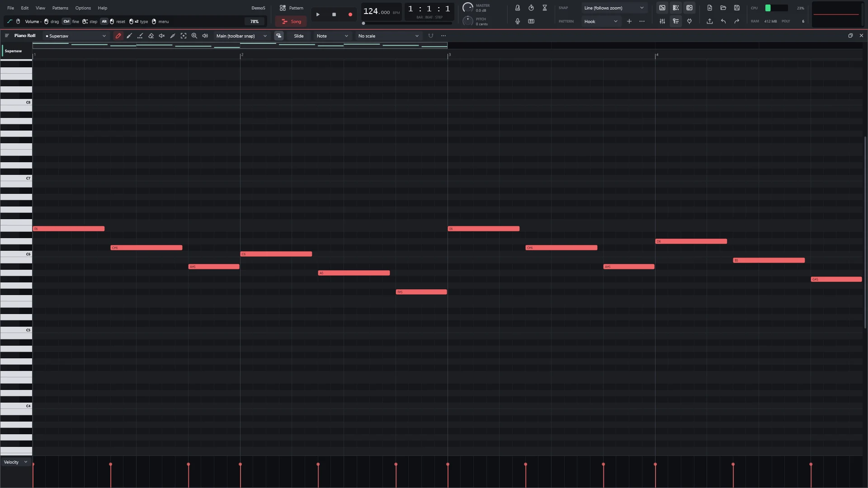Open the Options menu
This screenshot has width=868, height=488.
coord(83,8)
